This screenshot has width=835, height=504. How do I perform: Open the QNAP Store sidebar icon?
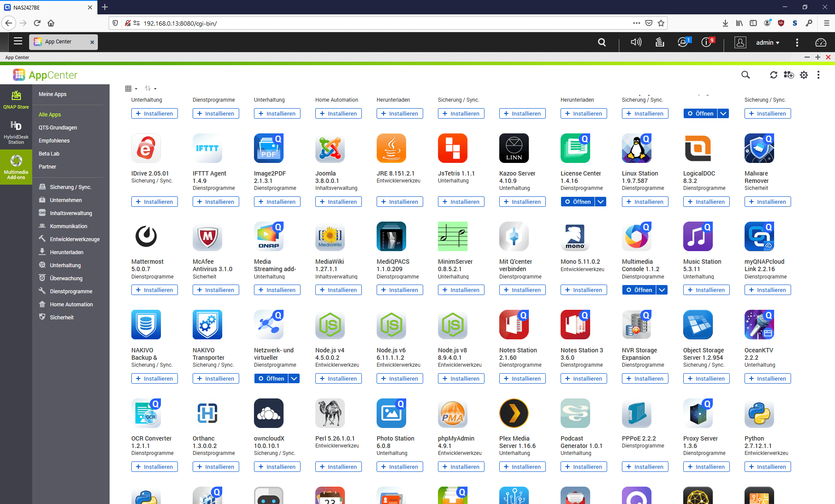coord(16,99)
